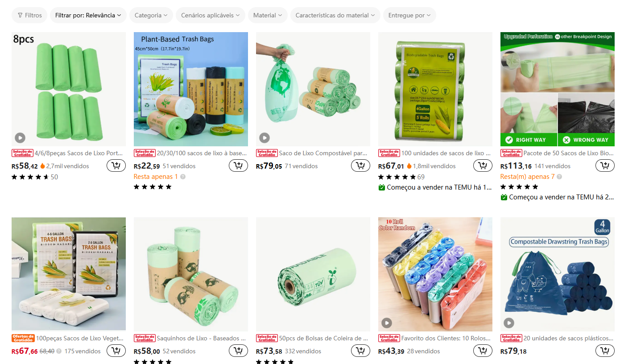The height and width of the screenshot is (364, 620).
Task: Add the R$113,16 pack to cart
Action: coord(605,166)
